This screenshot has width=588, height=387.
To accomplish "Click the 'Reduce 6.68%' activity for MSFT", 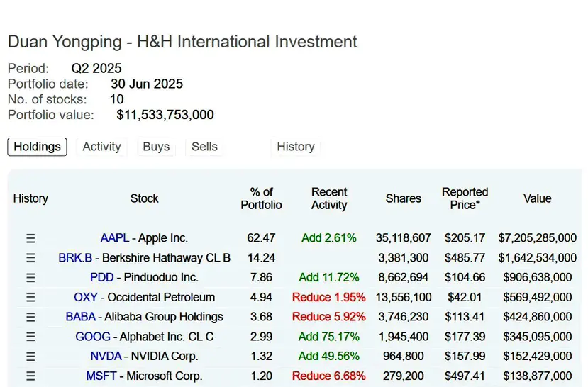I will 329,376.
